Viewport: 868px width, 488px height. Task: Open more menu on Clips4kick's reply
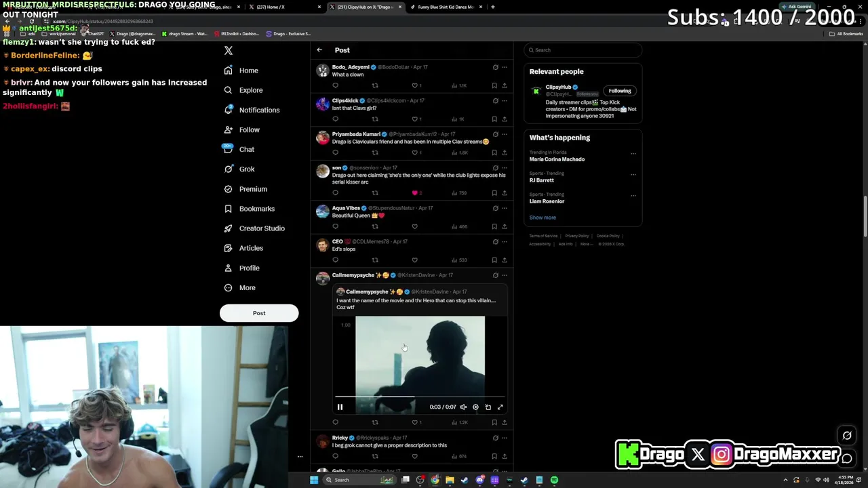[505, 101]
